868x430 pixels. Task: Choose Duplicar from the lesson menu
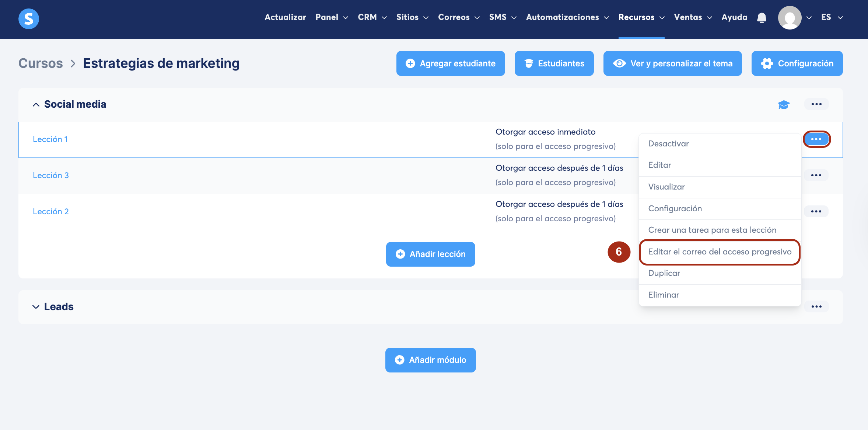point(664,273)
